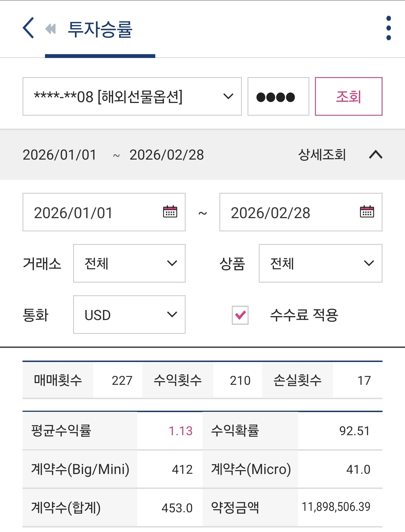Tap the 평균수익률 value 1.13
Image resolution: width=405 pixels, height=532 pixels.
coord(181,431)
